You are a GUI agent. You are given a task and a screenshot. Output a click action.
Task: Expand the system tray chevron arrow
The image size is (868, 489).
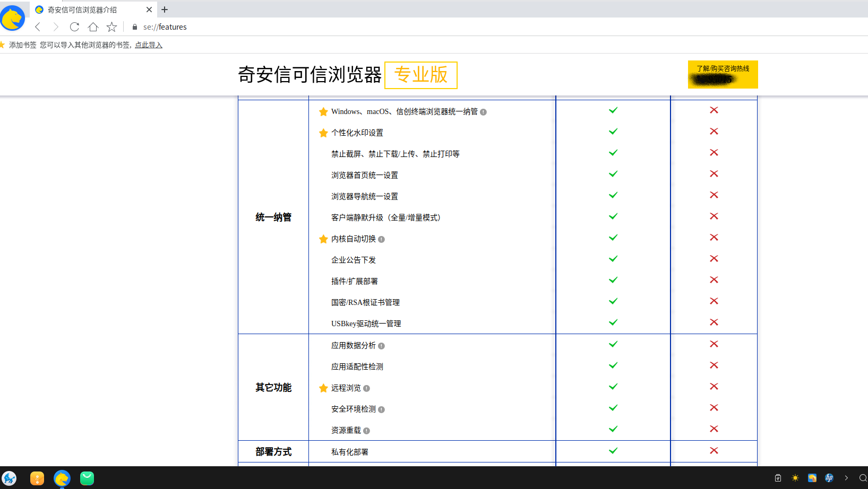[846, 478]
